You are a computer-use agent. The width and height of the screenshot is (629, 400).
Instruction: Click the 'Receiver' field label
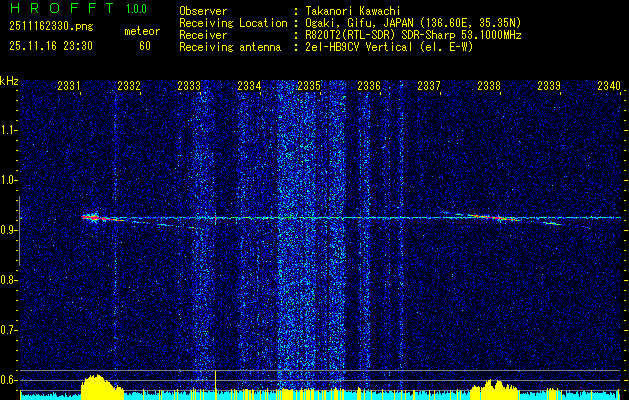[203, 35]
